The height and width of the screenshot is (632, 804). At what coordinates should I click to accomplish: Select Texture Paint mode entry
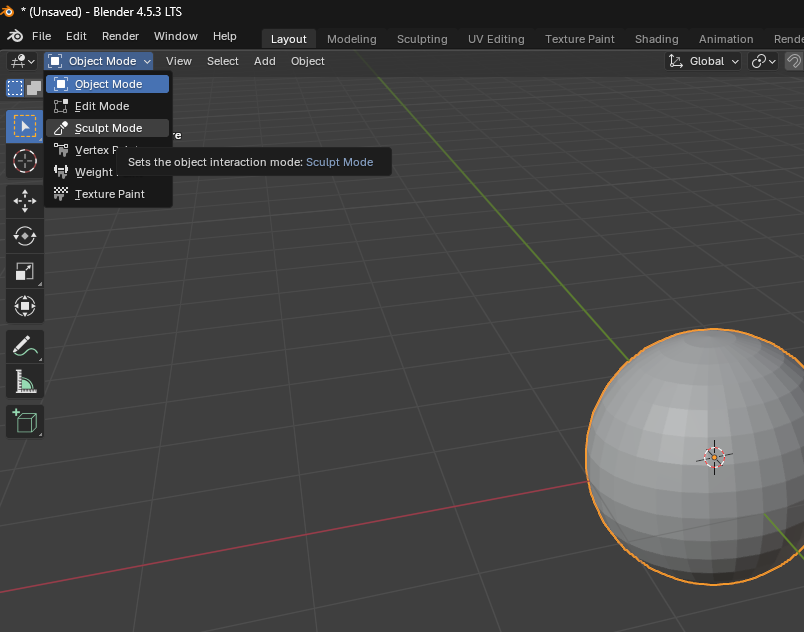(109, 194)
